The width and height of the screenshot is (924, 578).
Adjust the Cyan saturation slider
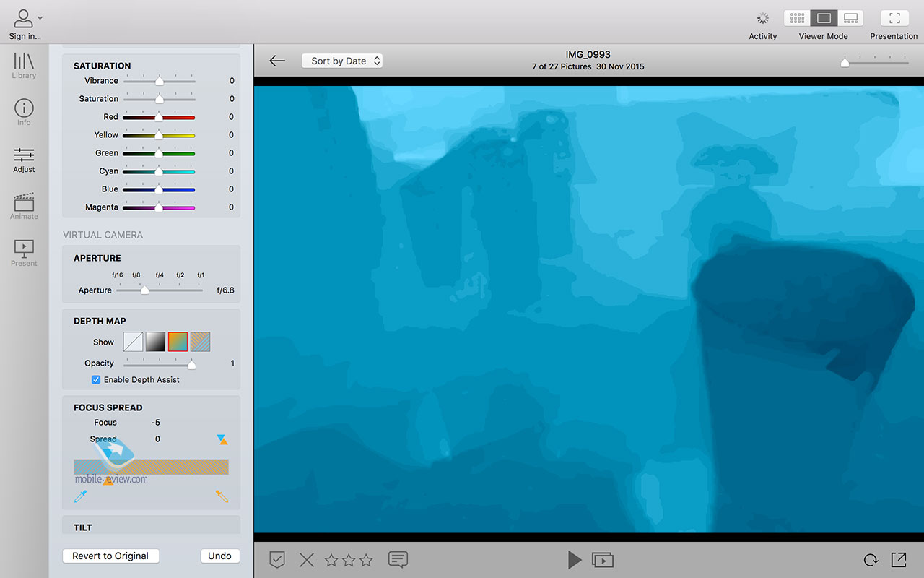[159, 171]
